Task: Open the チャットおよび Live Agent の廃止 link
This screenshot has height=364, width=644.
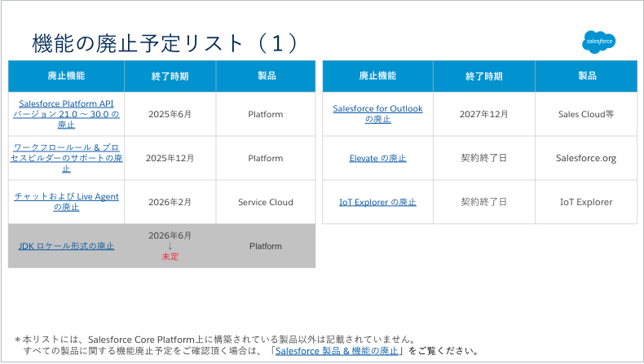Action: point(66,201)
